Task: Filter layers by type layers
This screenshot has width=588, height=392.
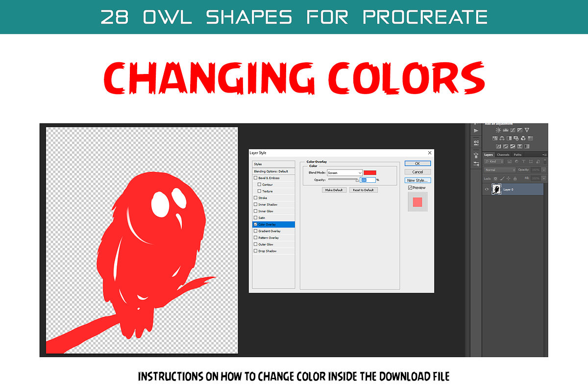Action: click(523, 161)
